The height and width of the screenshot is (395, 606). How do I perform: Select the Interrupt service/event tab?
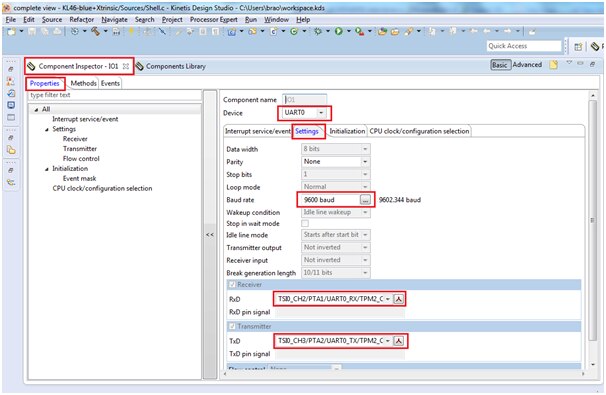[258, 131]
